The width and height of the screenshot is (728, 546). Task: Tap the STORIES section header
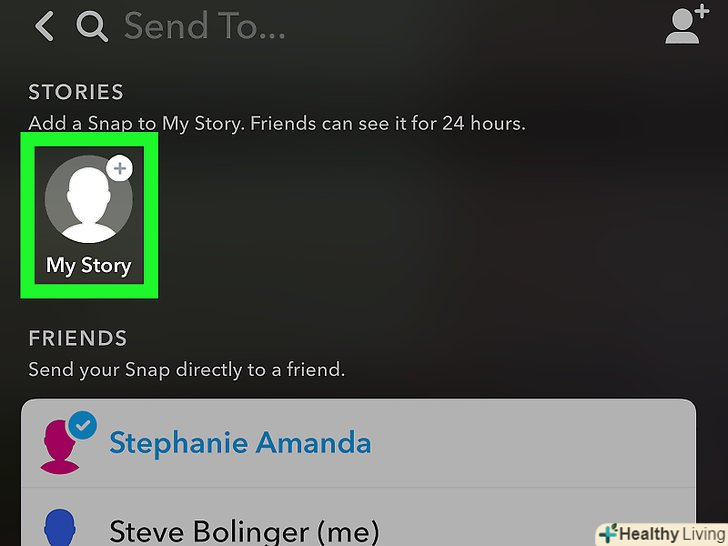76,92
